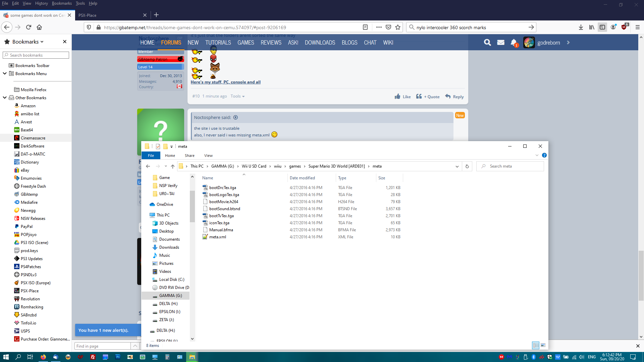Expand the Explorer address history dropdown
The width and height of the screenshot is (644, 362).
click(457, 166)
